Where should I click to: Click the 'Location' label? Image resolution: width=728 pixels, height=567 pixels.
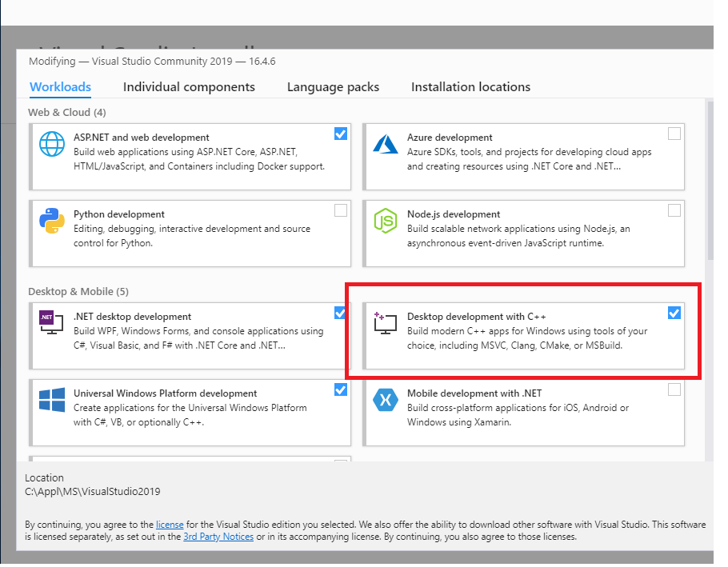point(44,477)
